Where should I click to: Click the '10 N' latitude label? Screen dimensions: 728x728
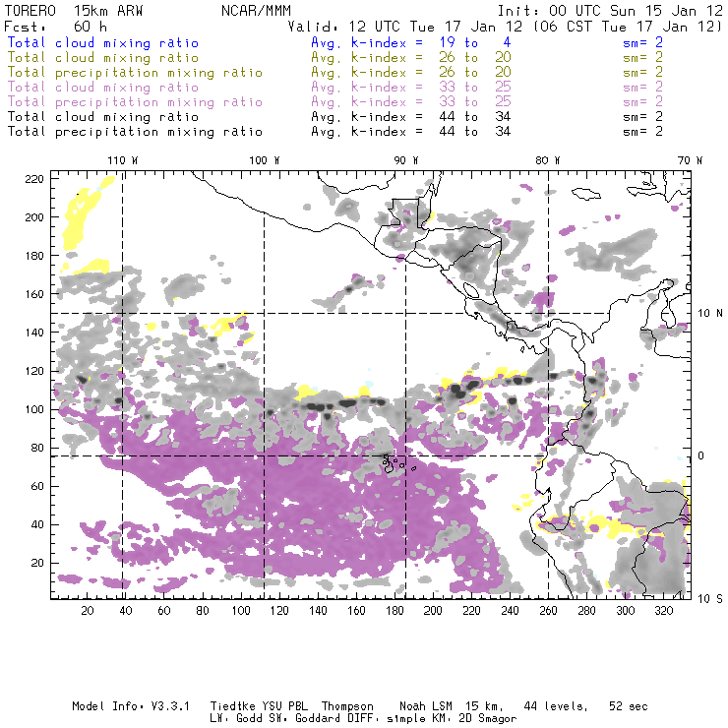point(710,314)
